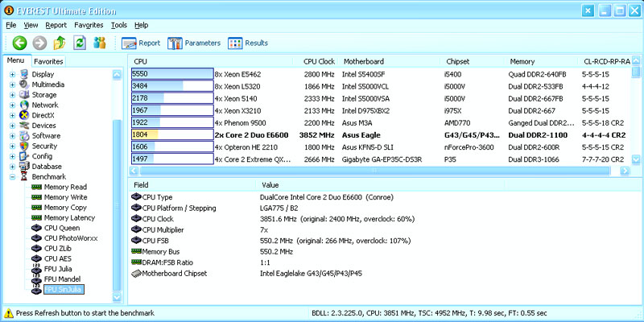The image size is (644, 322).
Task: Select the DirectX icon in tree
Action: click(24, 115)
